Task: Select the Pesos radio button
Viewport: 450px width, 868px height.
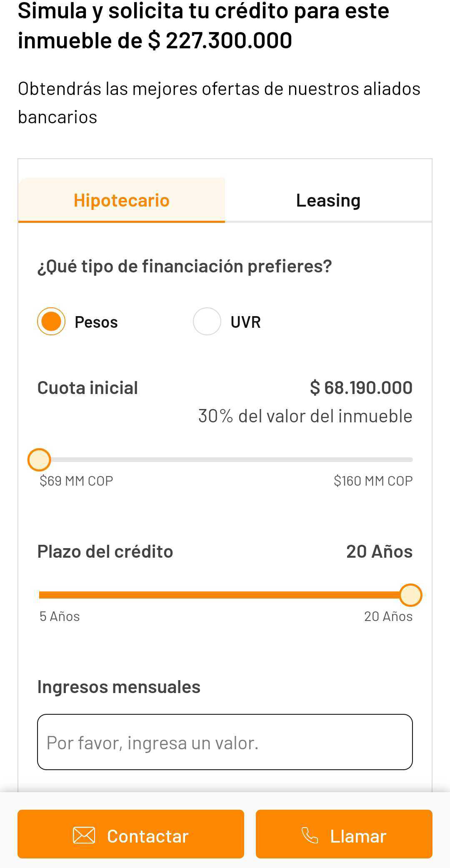Action: pos(51,322)
